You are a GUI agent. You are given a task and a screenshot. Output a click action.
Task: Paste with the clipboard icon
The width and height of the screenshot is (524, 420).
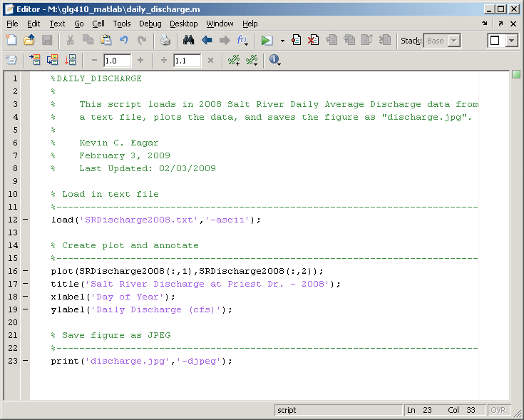point(106,40)
